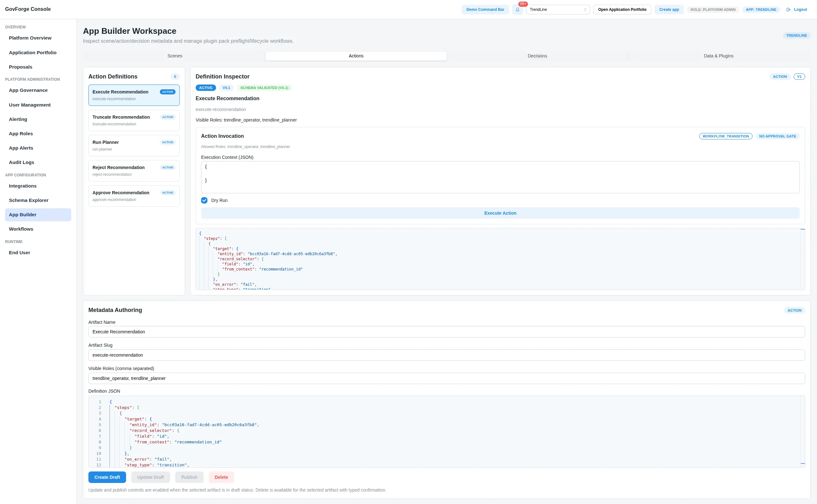Viewport: 817px width, 504px height.
Task: Click the V1 badge in Definition Inspector
Action: (799, 77)
